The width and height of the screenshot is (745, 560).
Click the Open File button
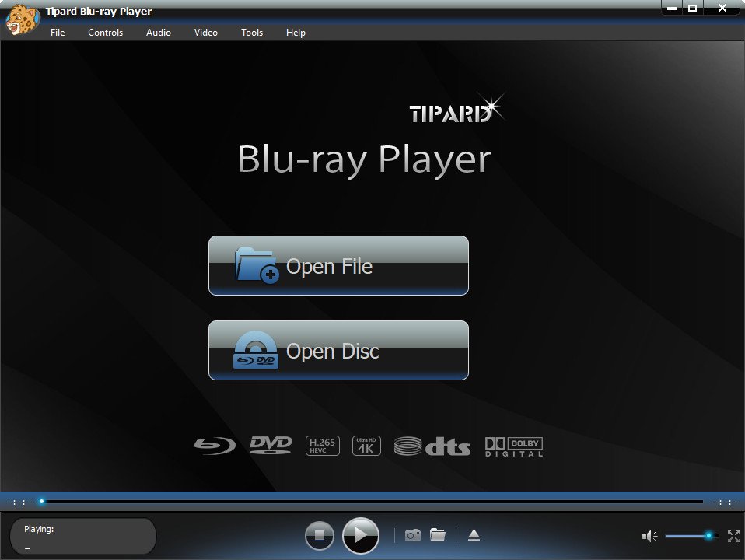coord(338,266)
